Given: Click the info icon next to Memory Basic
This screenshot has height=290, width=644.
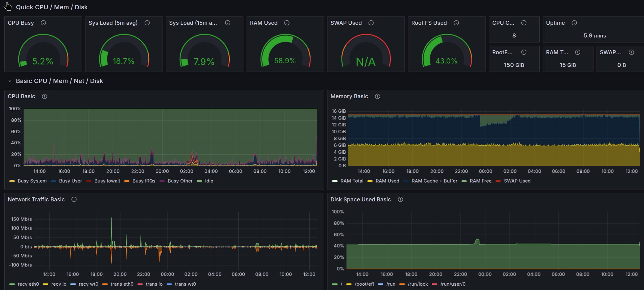Looking at the screenshot, I should click(377, 96).
